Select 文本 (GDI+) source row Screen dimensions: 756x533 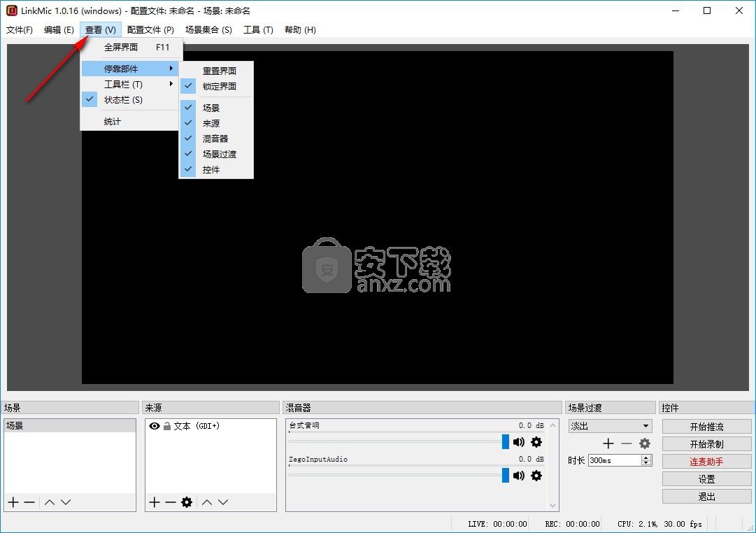point(211,426)
